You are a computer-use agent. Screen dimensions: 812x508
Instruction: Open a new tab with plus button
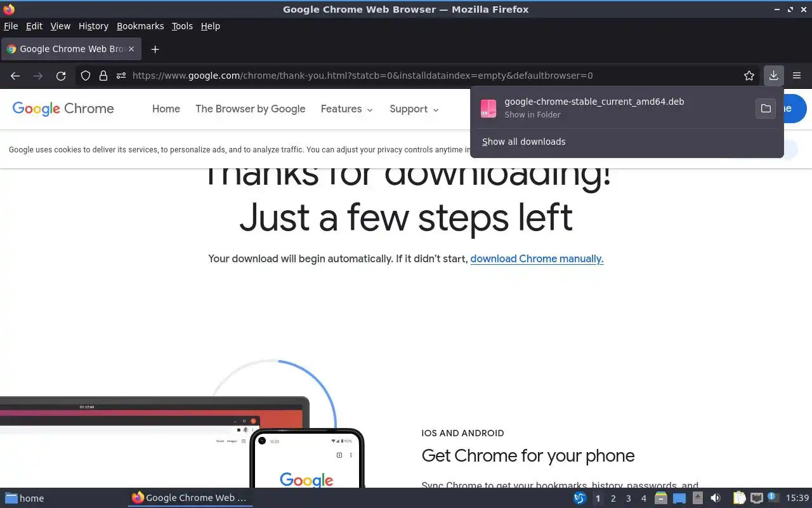pos(155,49)
